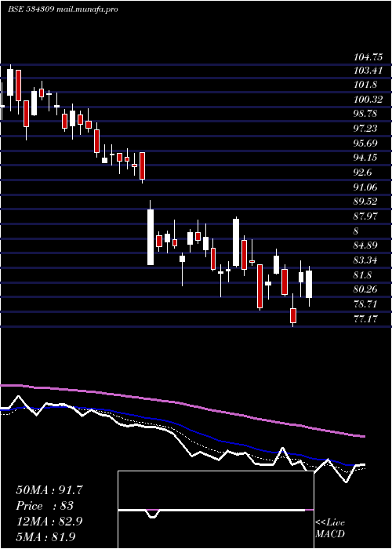
Task: Click the pink 50MA line
Action: pos(182,403)
